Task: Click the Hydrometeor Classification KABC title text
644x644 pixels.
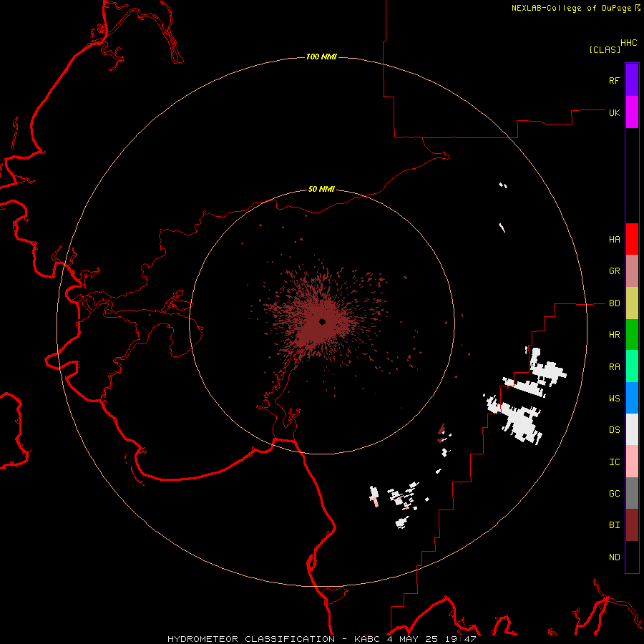Action: point(321,639)
